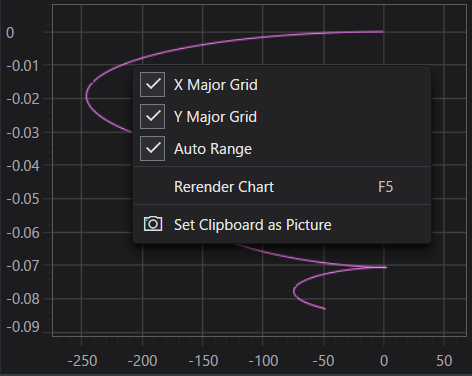This screenshot has height=376, width=472.
Task: Toggle the Y Major Grid checkbox
Action: pos(152,116)
